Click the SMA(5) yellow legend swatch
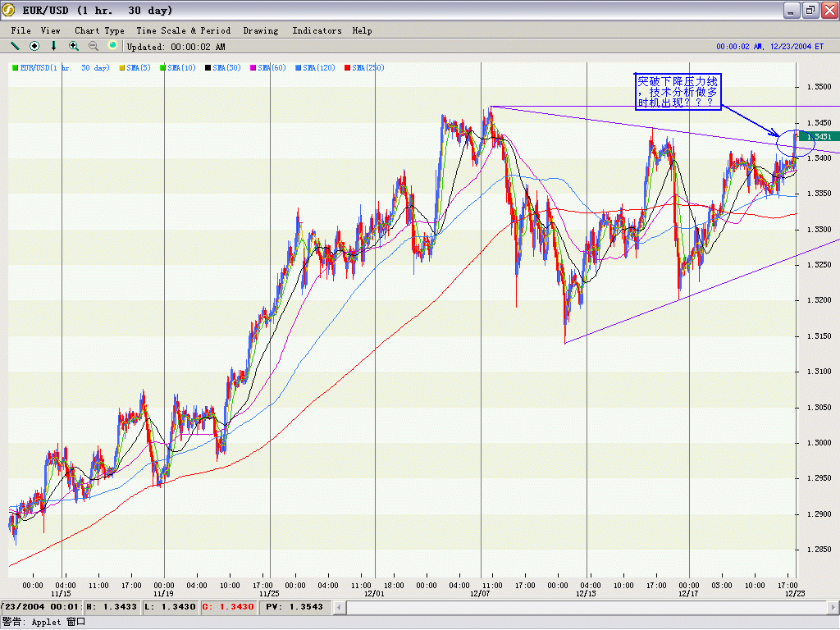This screenshot has width=840, height=630. [121, 67]
